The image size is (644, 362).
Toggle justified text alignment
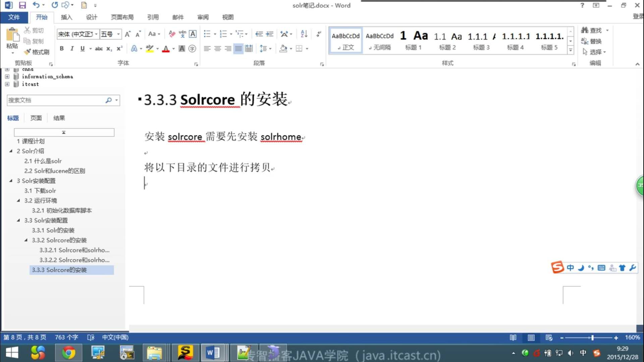pos(238,49)
